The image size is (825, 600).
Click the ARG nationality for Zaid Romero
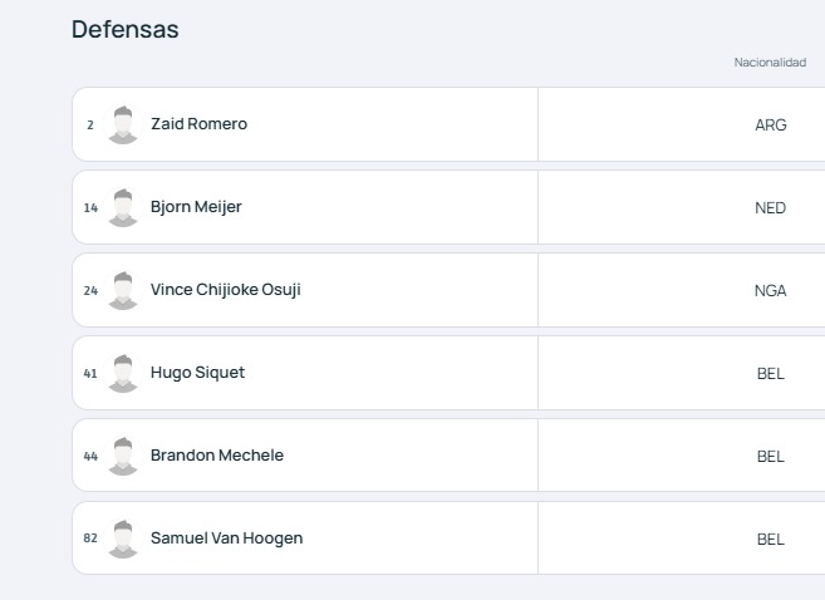770,125
